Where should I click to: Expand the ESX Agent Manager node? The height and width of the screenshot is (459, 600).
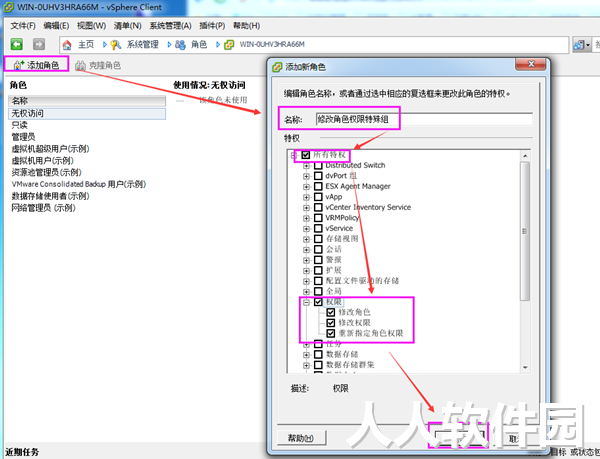tap(306, 187)
